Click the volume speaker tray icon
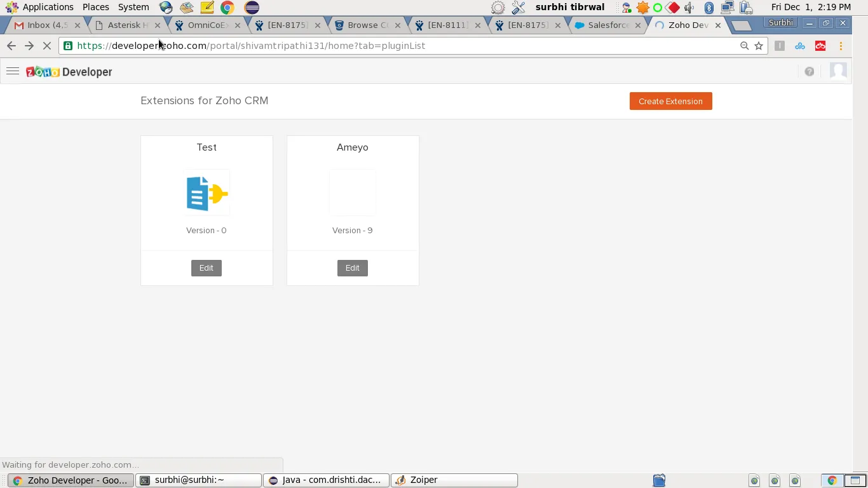 pyautogui.click(x=689, y=8)
